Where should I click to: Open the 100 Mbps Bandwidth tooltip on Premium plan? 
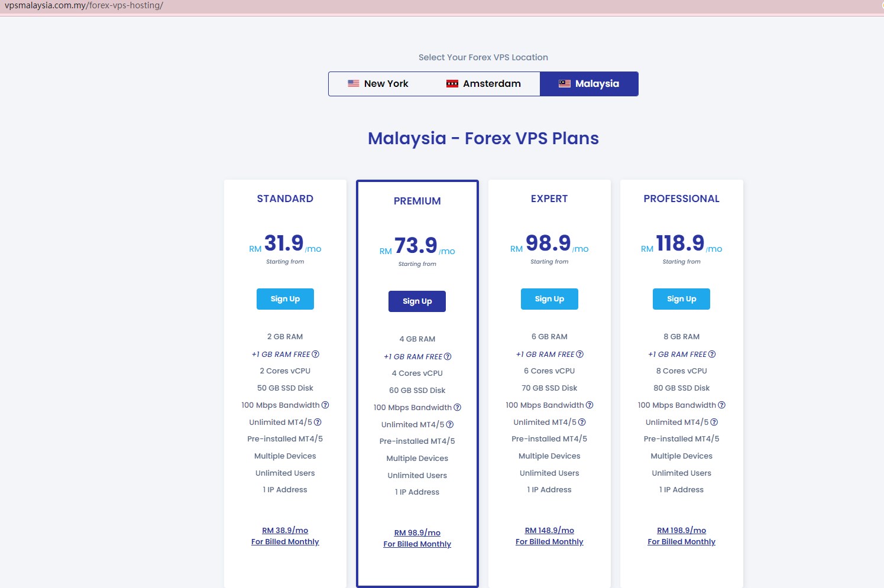pos(458,407)
